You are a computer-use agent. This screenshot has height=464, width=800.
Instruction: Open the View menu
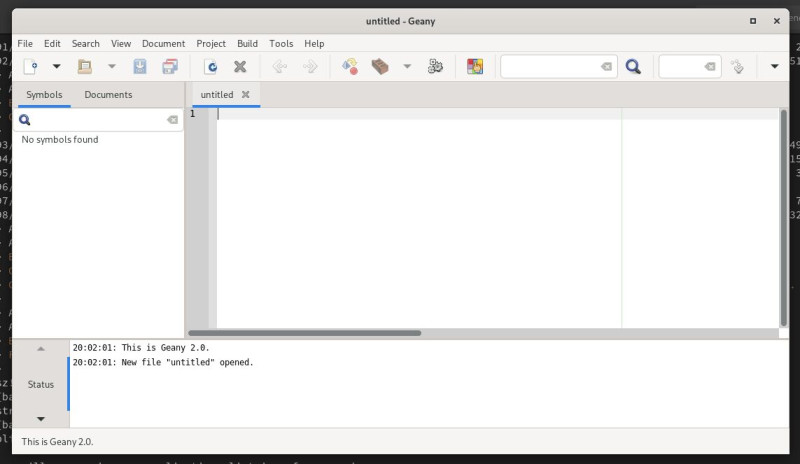coord(121,43)
